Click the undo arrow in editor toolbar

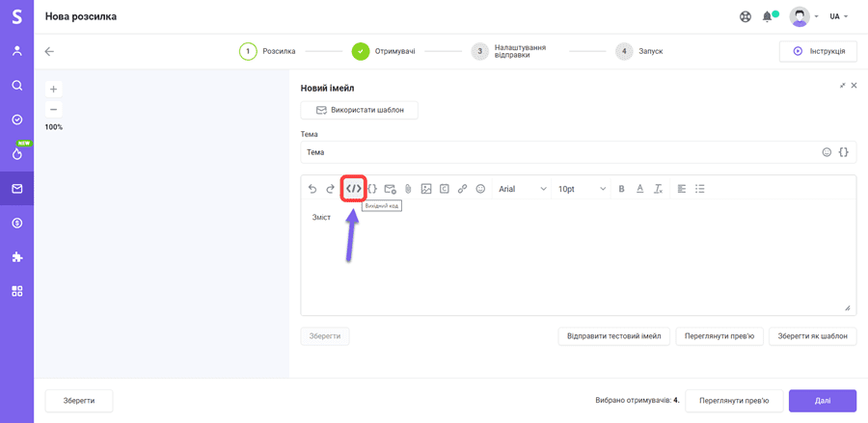click(312, 189)
